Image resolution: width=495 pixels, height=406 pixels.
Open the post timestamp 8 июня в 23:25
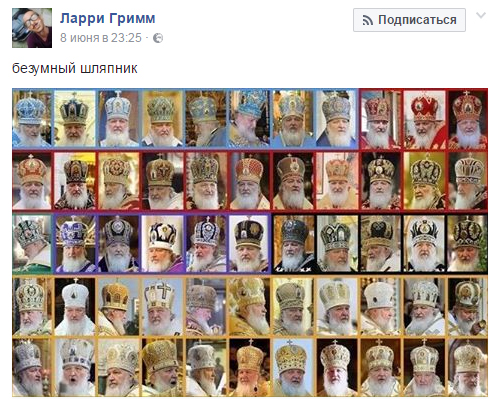(x=101, y=38)
